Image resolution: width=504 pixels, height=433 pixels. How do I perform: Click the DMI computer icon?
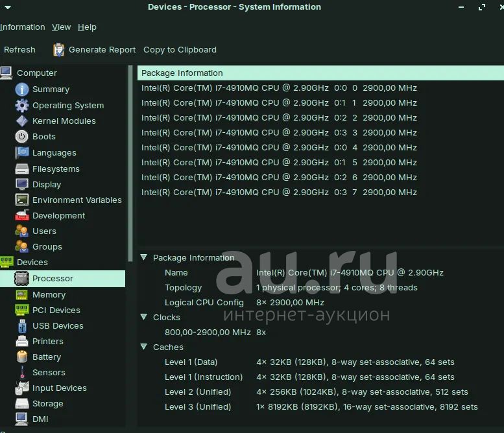coord(22,419)
